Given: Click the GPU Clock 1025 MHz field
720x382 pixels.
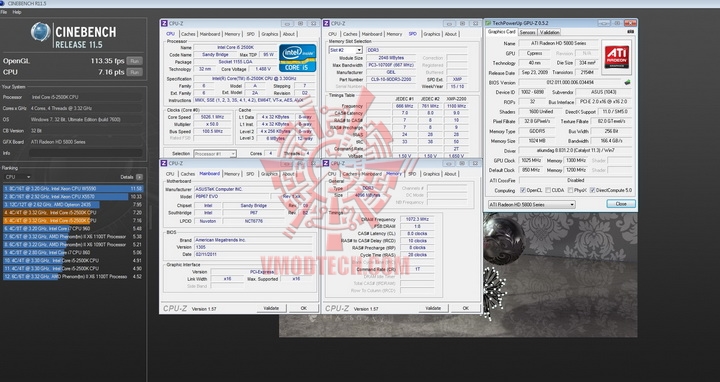Looking at the screenshot, I should [531, 161].
